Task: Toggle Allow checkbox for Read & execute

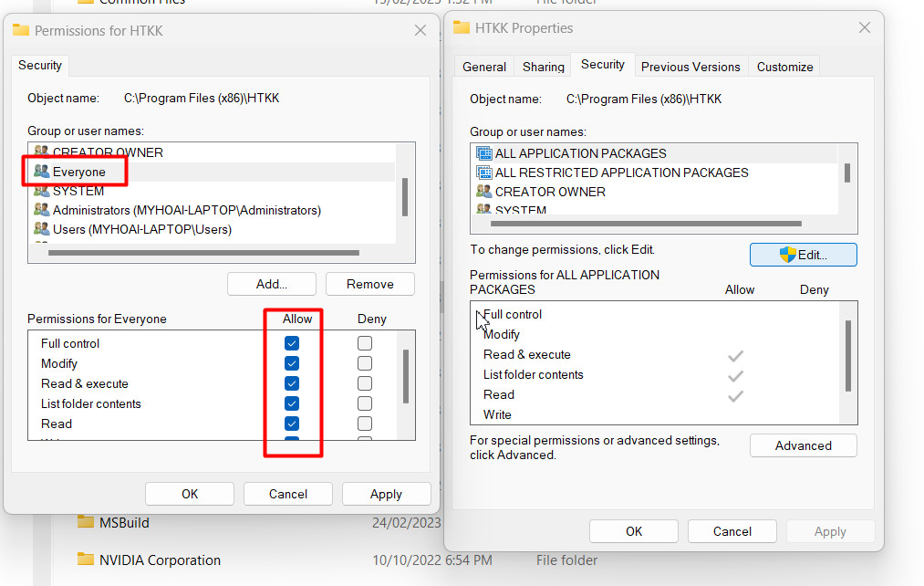Action: tap(292, 383)
